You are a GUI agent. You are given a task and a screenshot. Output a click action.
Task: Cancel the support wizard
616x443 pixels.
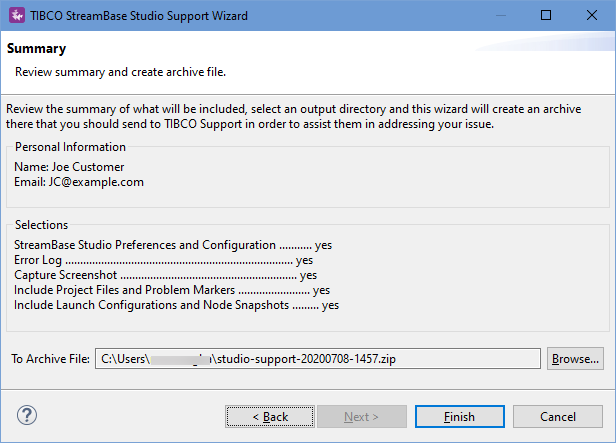[x=558, y=416]
